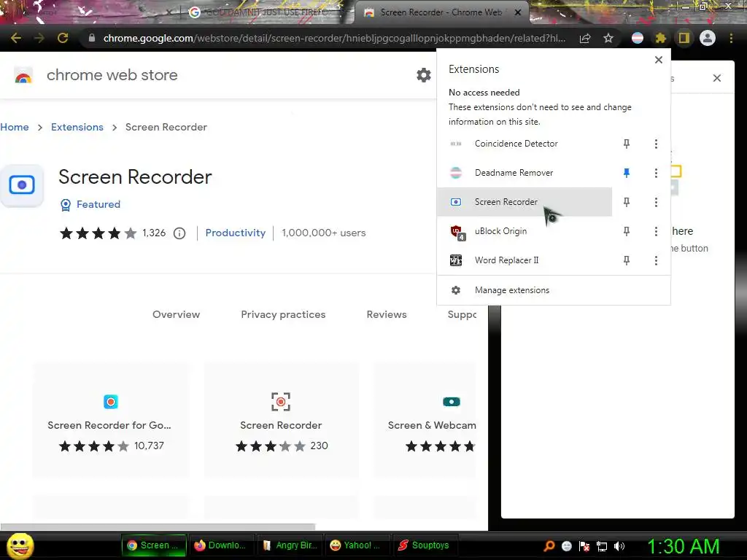The height and width of the screenshot is (560, 747).
Task: Click the Screen Recorder app logo icon
Action: pos(22,184)
